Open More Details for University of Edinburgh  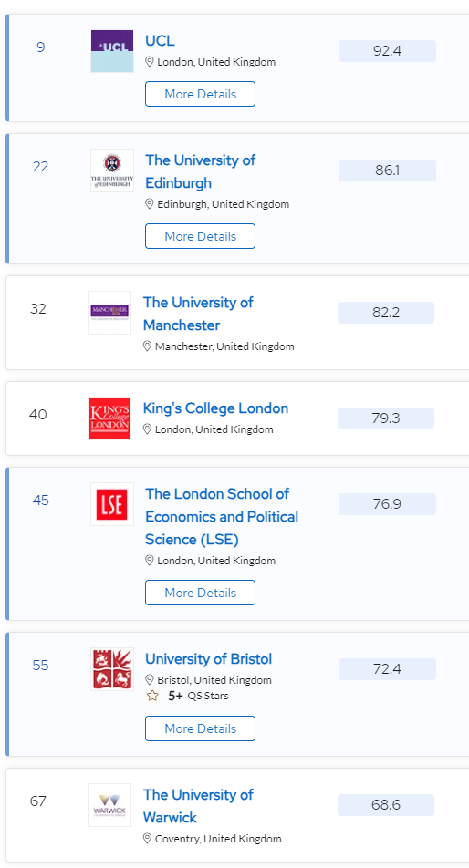tap(200, 236)
